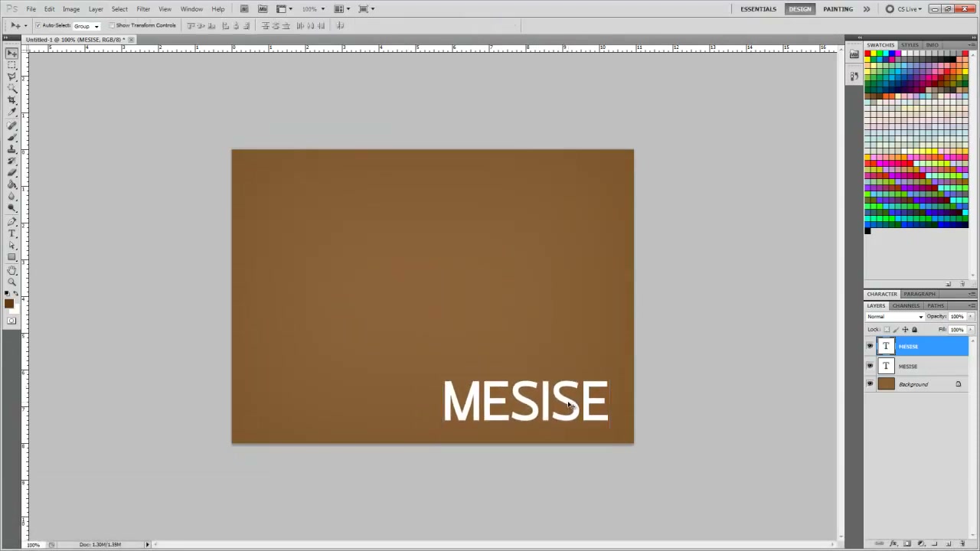Screen dimensions: 980x551
Task: Hide the selected top MESISE layer
Action: tap(870, 346)
